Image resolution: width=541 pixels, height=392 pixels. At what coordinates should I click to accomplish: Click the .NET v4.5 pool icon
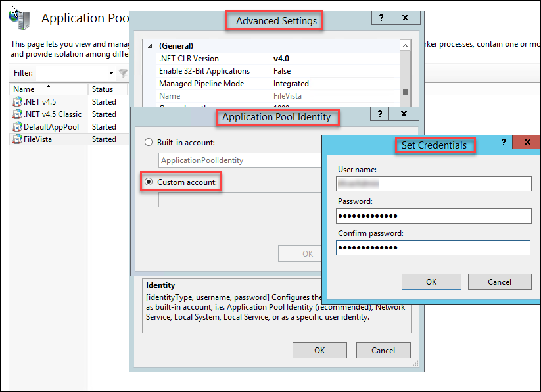(17, 102)
